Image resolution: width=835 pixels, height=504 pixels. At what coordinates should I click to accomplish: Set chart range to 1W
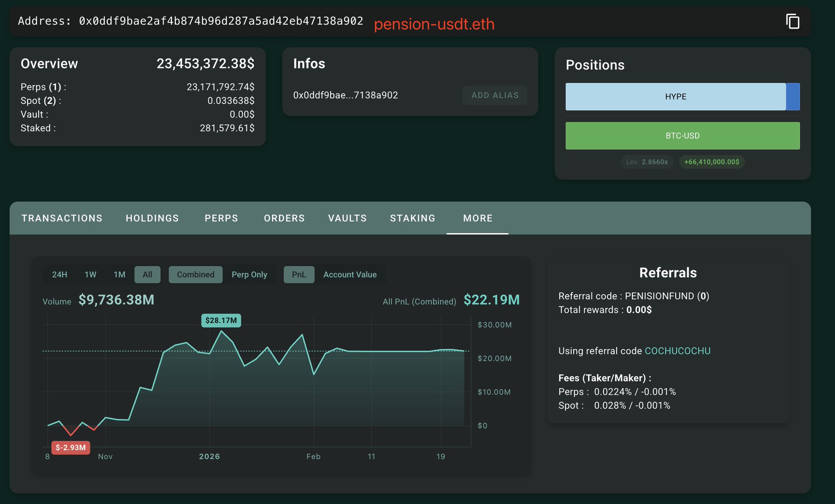91,275
